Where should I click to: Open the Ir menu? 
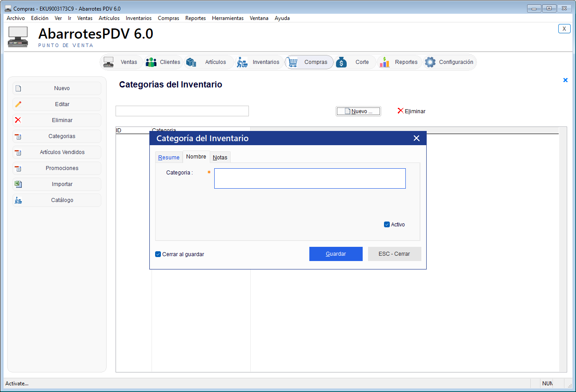pos(70,18)
